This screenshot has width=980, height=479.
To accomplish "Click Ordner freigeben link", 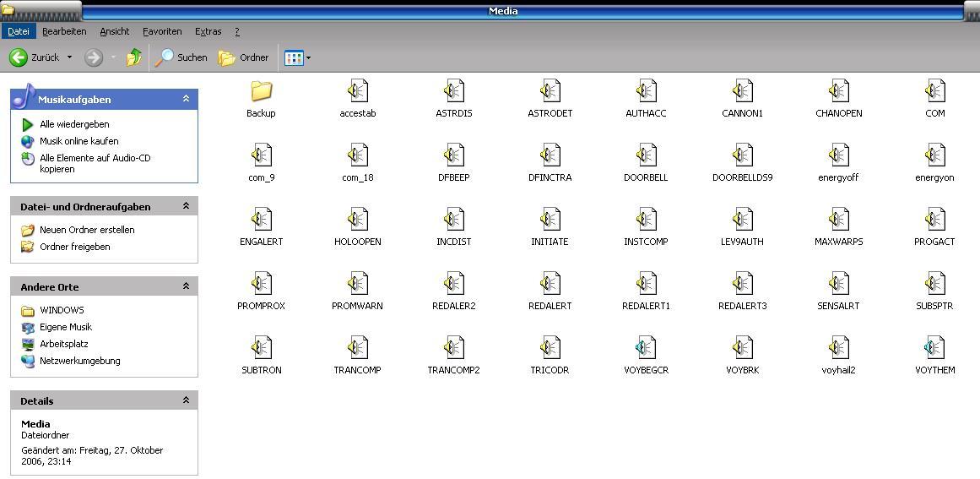I will 75,247.
